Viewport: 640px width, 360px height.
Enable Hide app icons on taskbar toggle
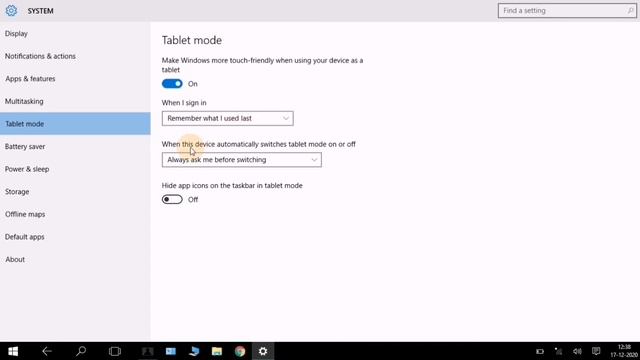[x=172, y=200]
